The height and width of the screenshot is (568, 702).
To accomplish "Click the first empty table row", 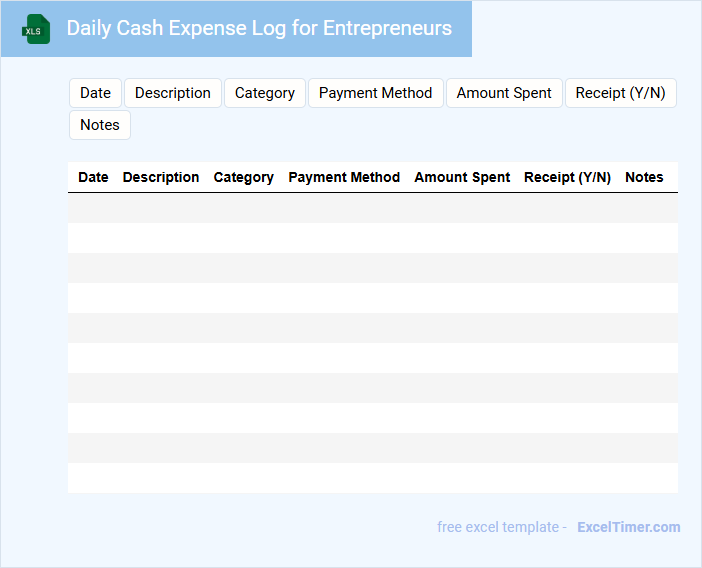I will coord(372,208).
